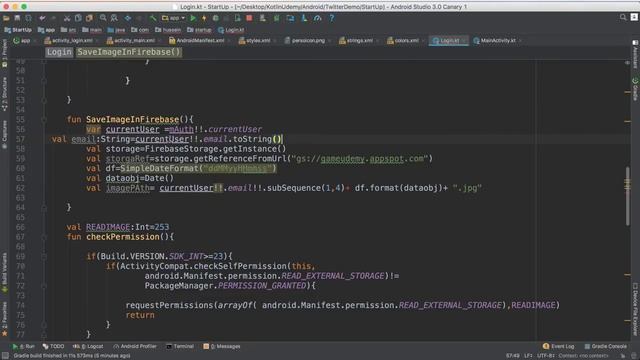Viewport: 640px width, 360px height.
Task: Click the Android Profiler gauge toolbar icon
Action: pyautogui.click(x=317, y=18)
